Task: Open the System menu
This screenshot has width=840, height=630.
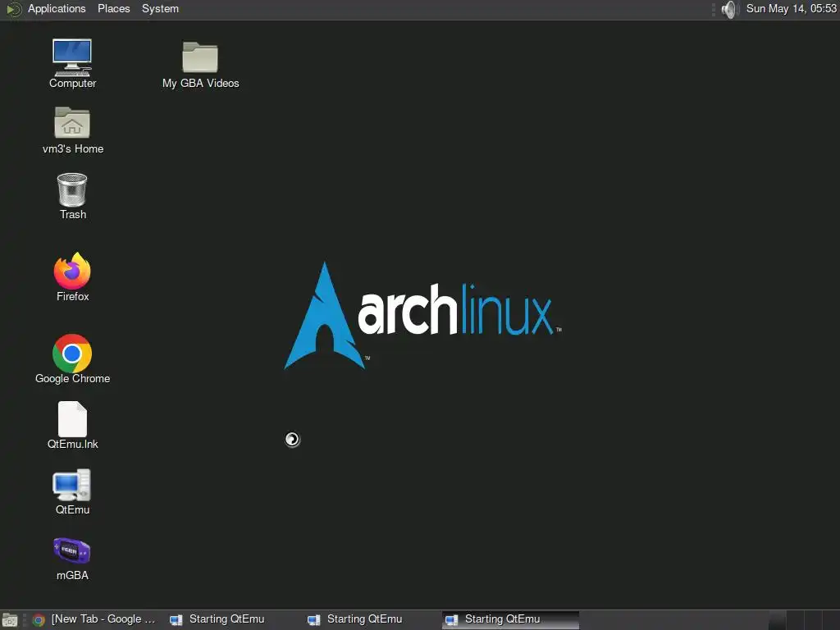Action: pyautogui.click(x=160, y=8)
